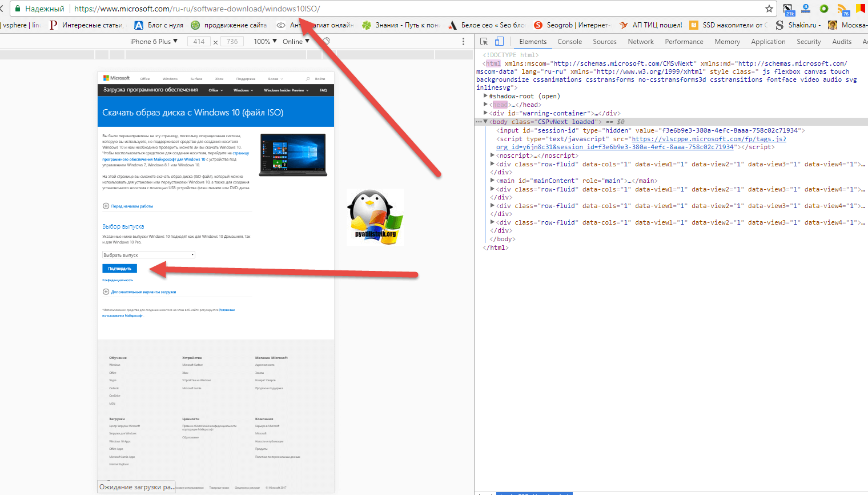Click the Microsoft logo on the page

116,78
